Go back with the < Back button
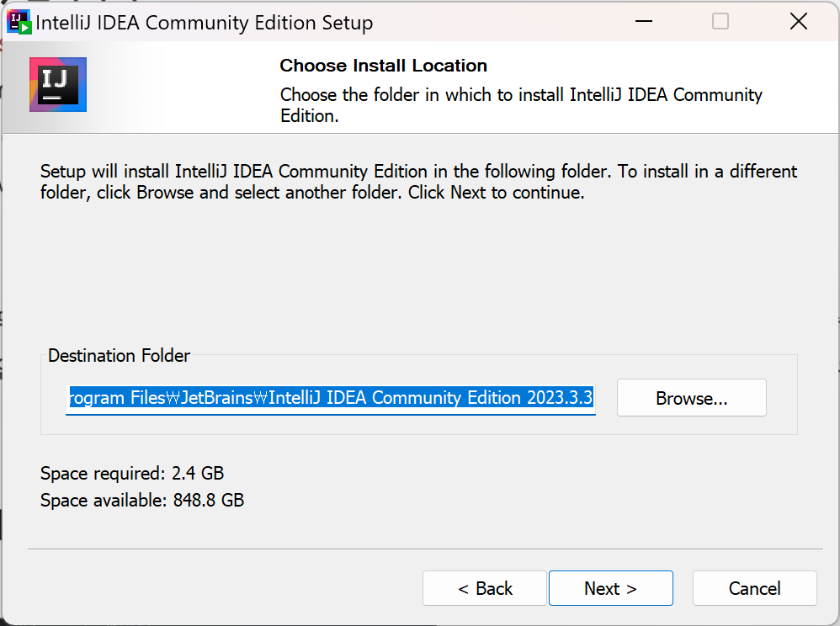 [484, 588]
